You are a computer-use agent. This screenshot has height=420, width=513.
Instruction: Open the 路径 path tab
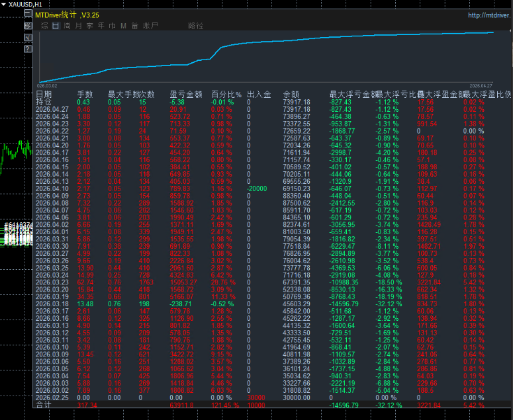[x=196, y=26]
